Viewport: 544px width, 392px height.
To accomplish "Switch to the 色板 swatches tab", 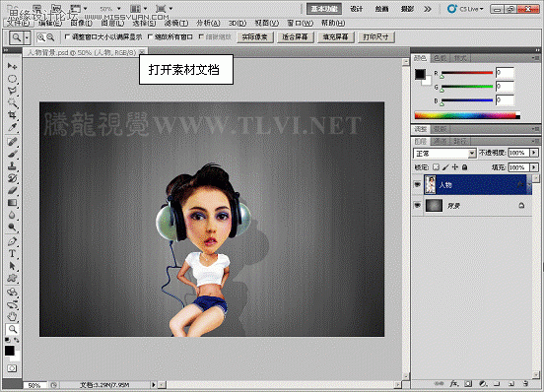I will pos(441,58).
